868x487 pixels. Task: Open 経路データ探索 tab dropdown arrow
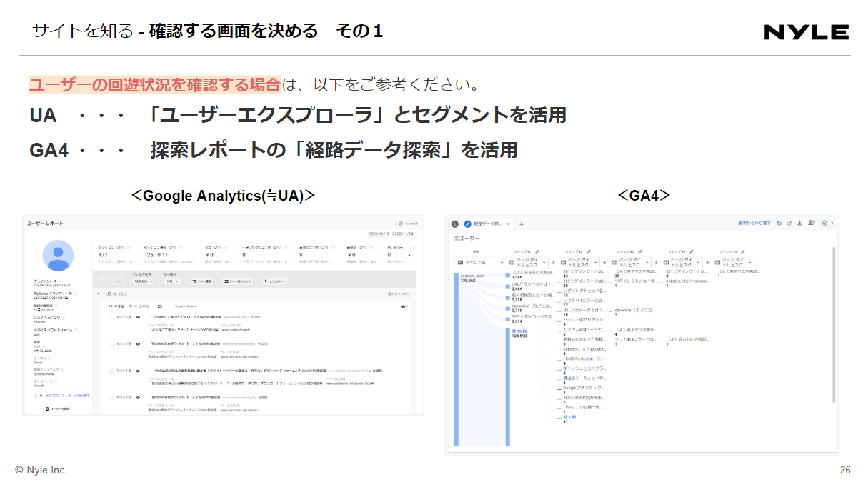tap(509, 224)
